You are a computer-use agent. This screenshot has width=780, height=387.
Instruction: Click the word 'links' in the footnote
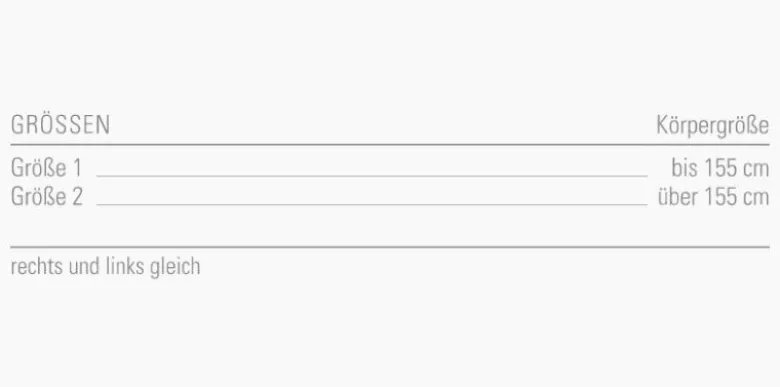tap(119, 266)
